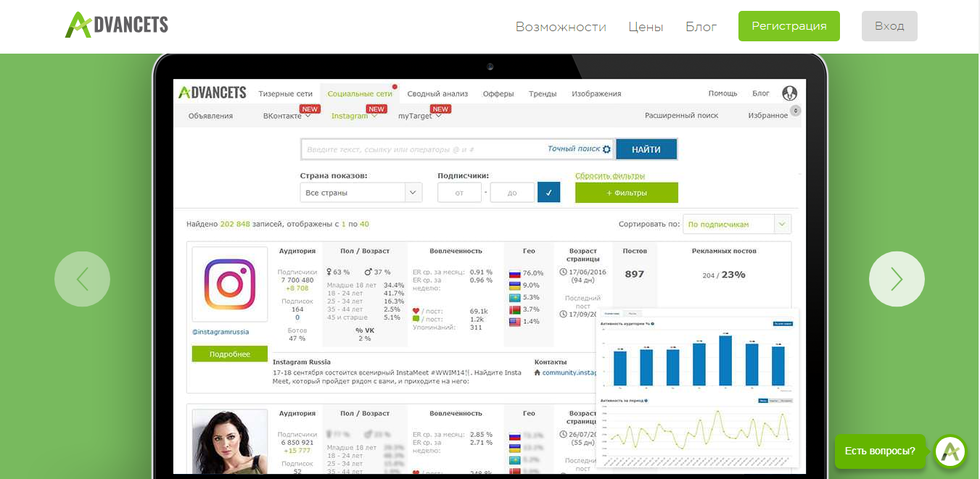Open the По подписчикам sort dropdown
Image resolution: width=980 pixels, height=479 pixels.
pyautogui.click(x=737, y=224)
